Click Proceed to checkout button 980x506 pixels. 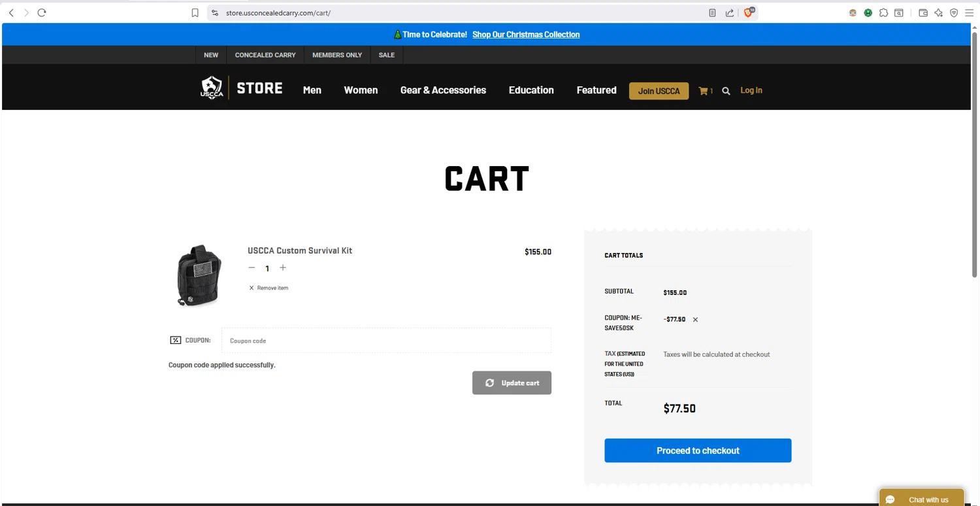pos(698,450)
